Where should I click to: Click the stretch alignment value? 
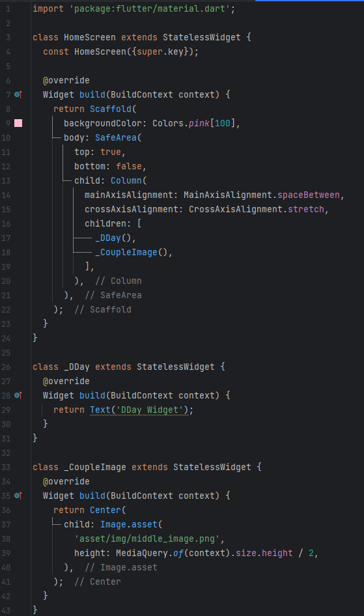(306, 210)
